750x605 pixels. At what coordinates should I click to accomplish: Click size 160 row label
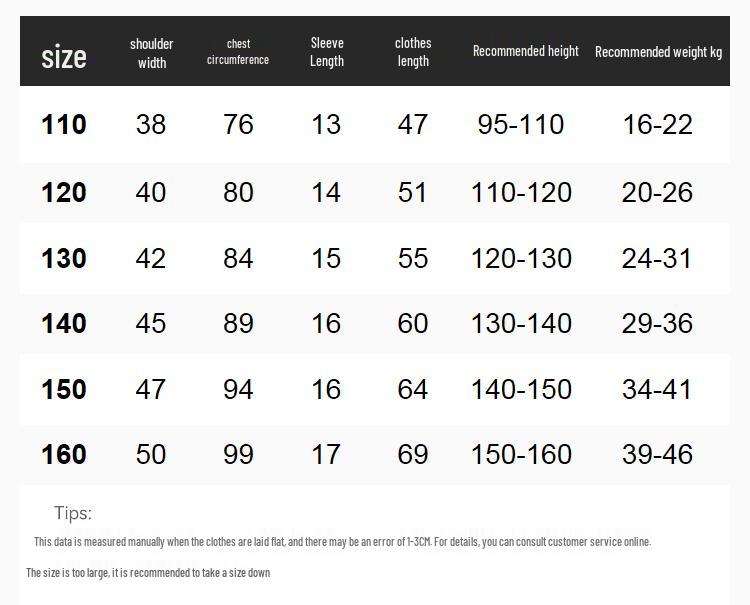point(64,454)
